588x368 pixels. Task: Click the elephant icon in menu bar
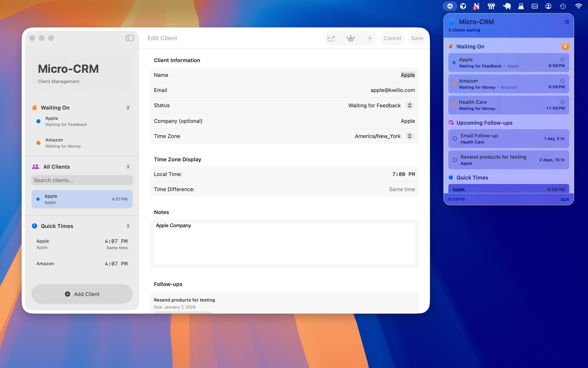coord(507,6)
